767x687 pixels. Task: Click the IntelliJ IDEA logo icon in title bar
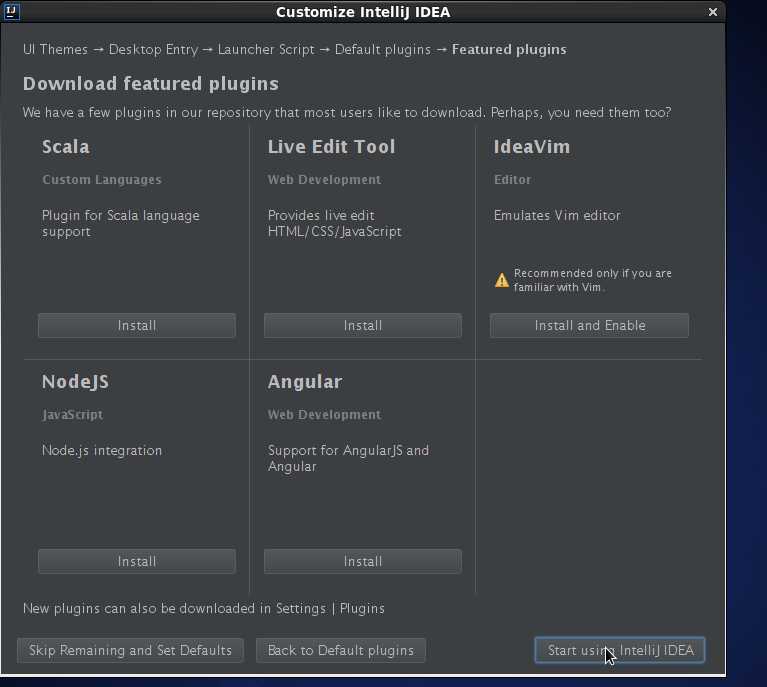pos(11,11)
